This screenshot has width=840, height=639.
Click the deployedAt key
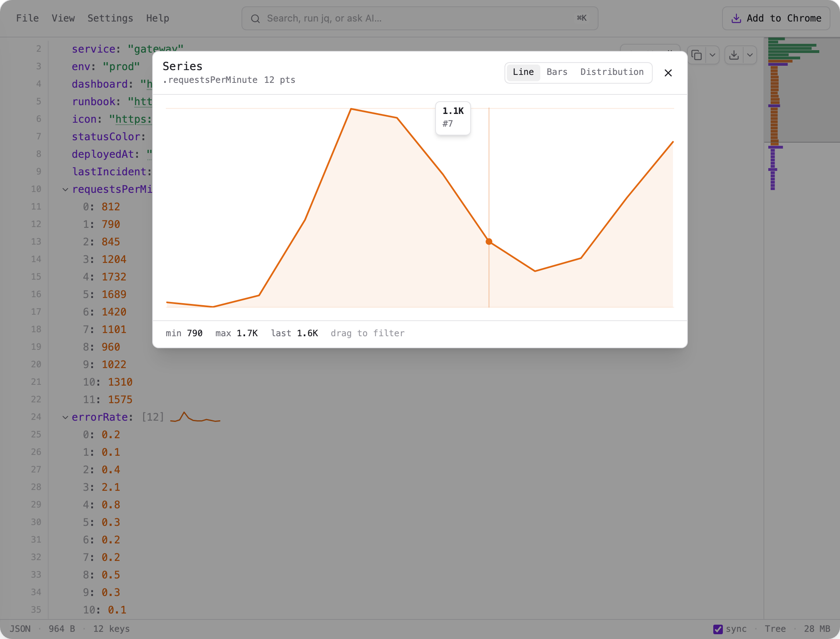(102, 154)
